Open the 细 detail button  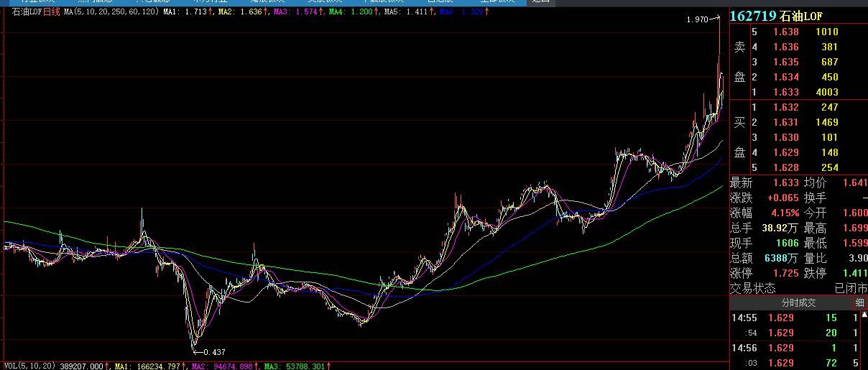click(859, 303)
